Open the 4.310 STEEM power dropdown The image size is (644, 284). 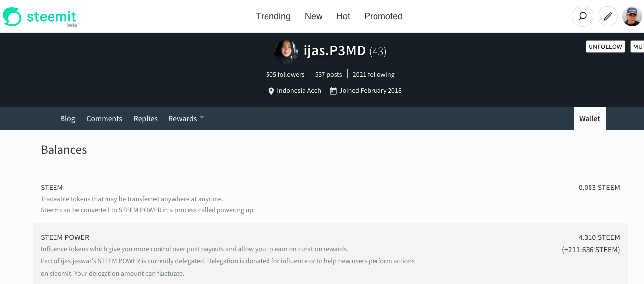pyautogui.click(x=599, y=237)
